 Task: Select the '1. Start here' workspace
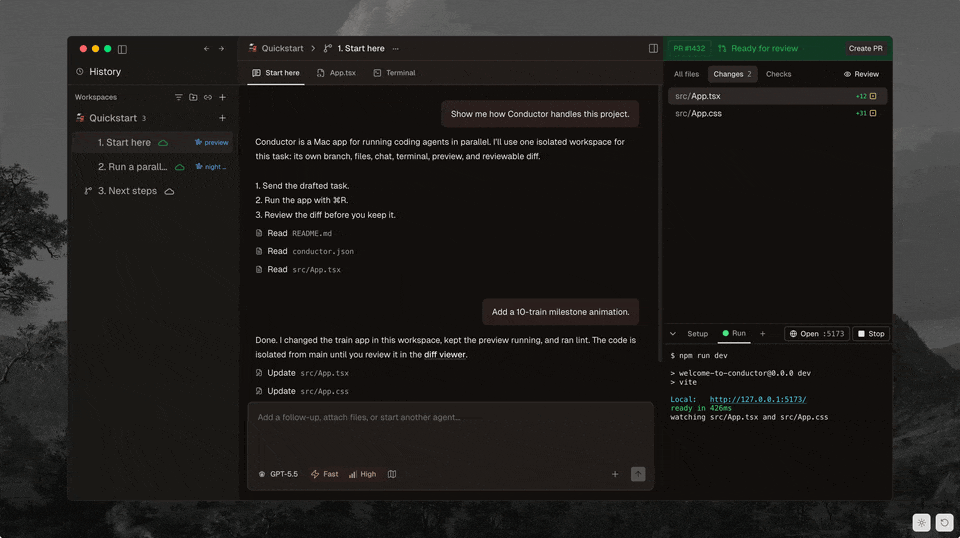pyautogui.click(x=152, y=143)
